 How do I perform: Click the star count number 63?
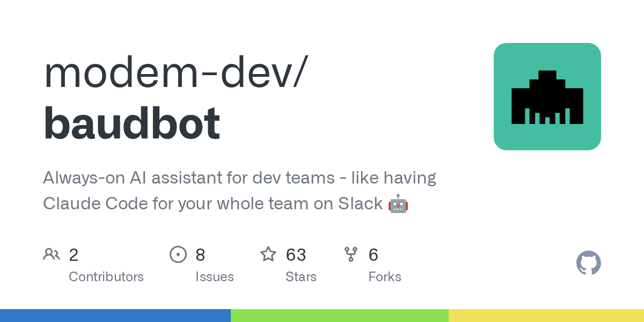(296, 255)
